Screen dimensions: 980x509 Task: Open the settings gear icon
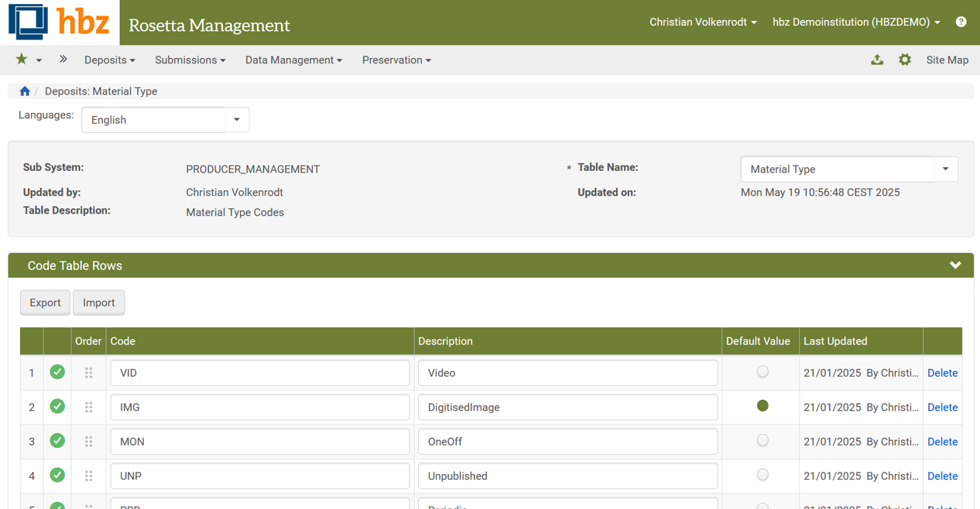pyautogui.click(x=905, y=60)
